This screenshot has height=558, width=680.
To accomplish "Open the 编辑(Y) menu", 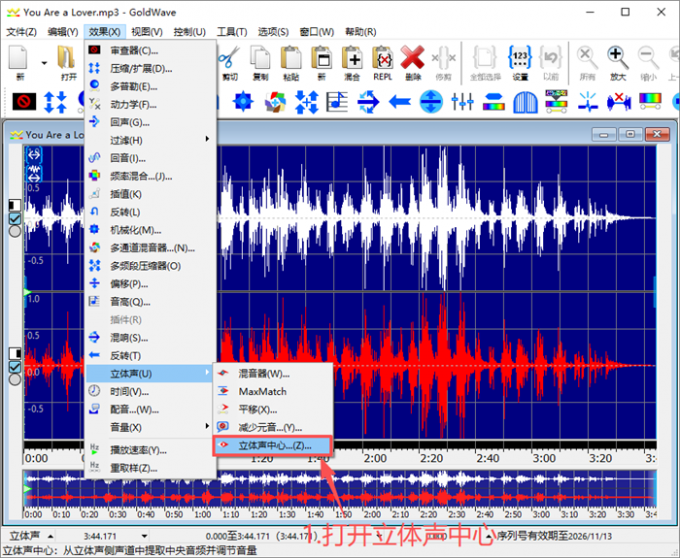I will (62, 32).
